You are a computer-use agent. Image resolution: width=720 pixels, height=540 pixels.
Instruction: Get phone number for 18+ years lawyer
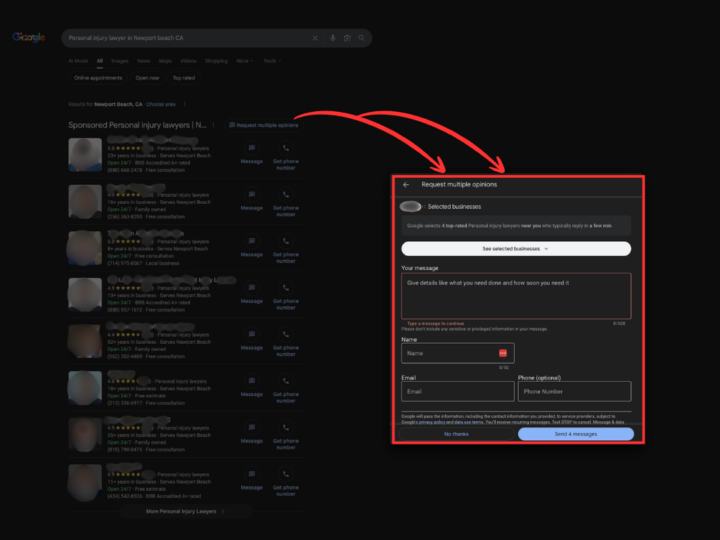pyautogui.click(x=286, y=388)
